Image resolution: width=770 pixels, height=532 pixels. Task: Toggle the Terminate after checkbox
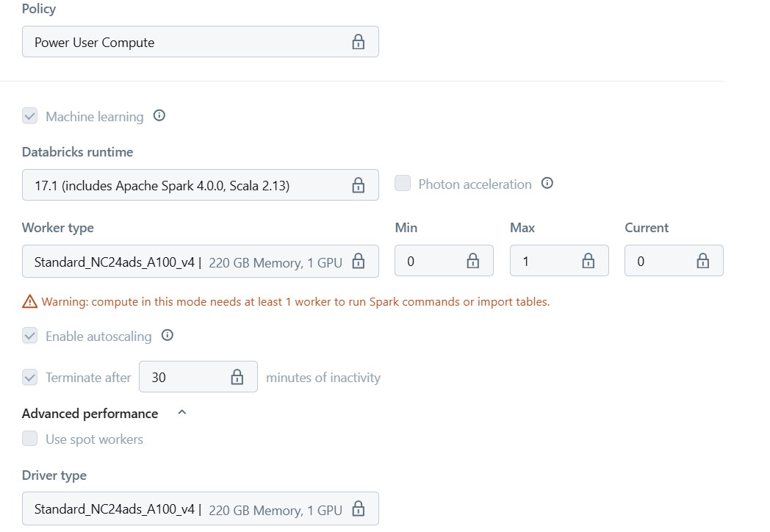pyautogui.click(x=30, y=377)
